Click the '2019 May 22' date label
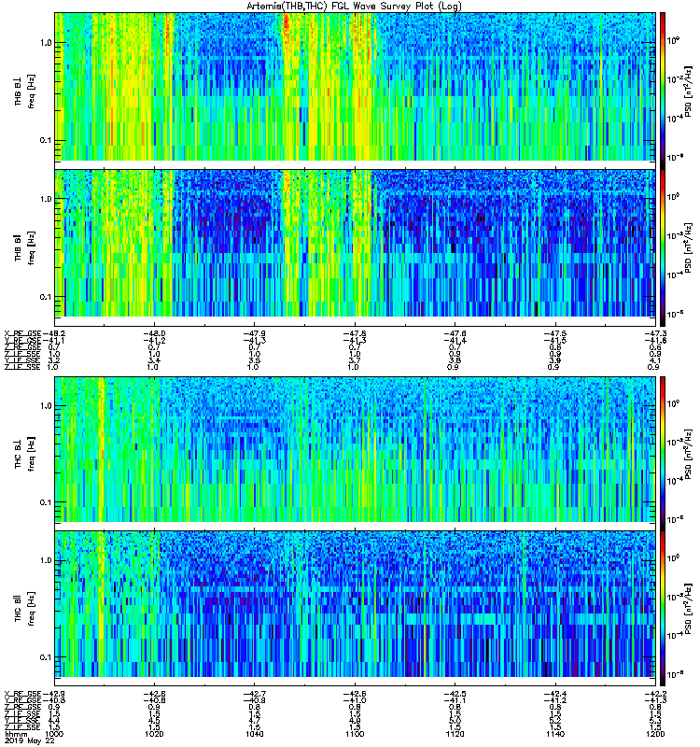This screenshot has height=747, width=700. coord(30,740)
